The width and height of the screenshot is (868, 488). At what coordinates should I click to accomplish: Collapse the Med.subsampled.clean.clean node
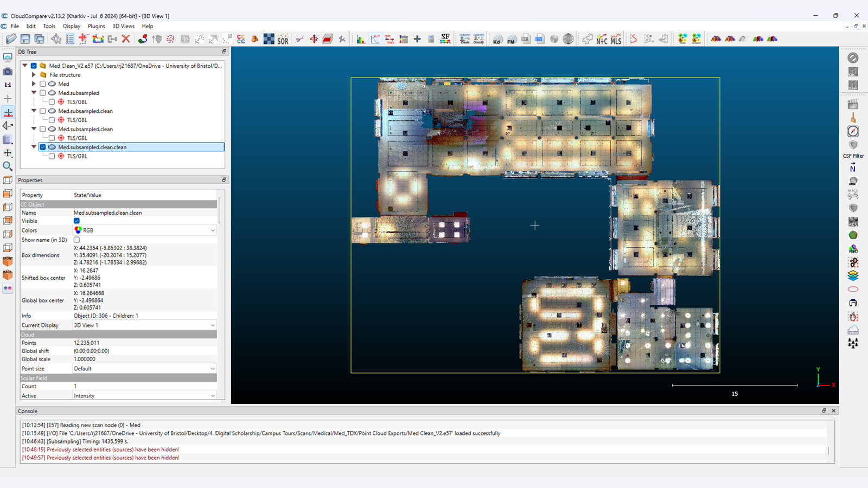[x=34, y=147]
